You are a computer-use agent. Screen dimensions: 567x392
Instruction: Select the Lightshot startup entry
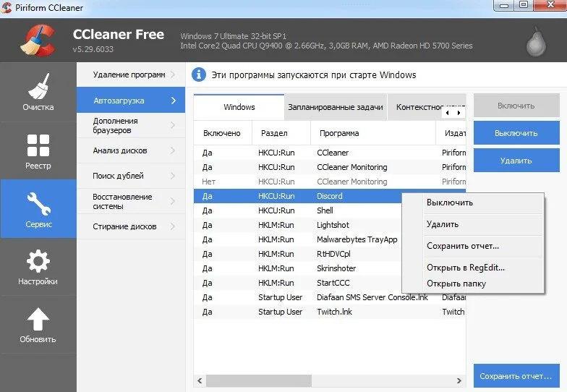point(298,225)
